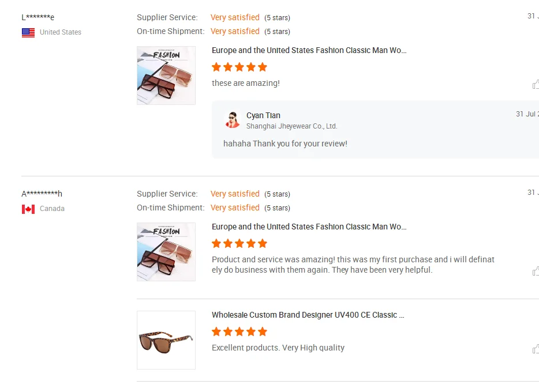Like the "Excellent products" review
Screen dimensions: 539x392
pos(535,349)
